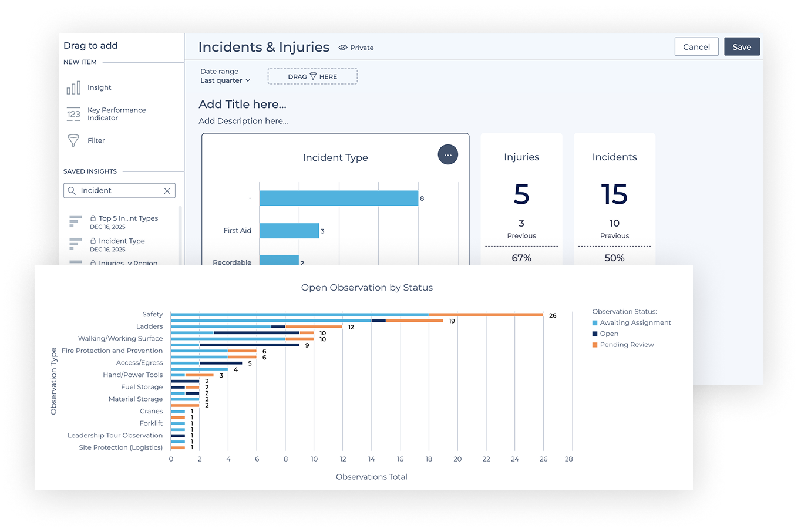Click the DRAG HERE filter drop zone
Image resolution: width=801 pixels, height=532 pixels.
click(312, 76)
